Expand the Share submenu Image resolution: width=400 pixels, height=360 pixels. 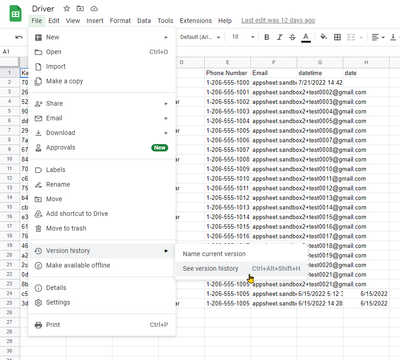click(102, 104)
